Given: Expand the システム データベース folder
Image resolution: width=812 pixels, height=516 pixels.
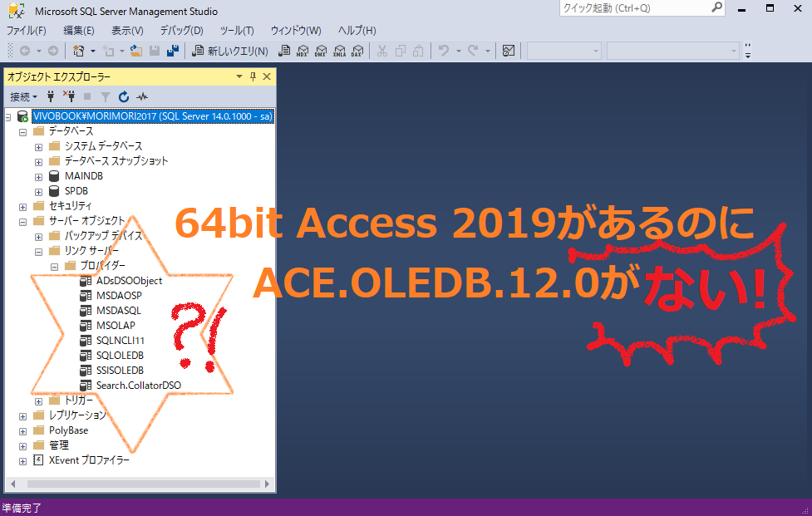Looking at the screenshot, I should (x=38, y=147).
